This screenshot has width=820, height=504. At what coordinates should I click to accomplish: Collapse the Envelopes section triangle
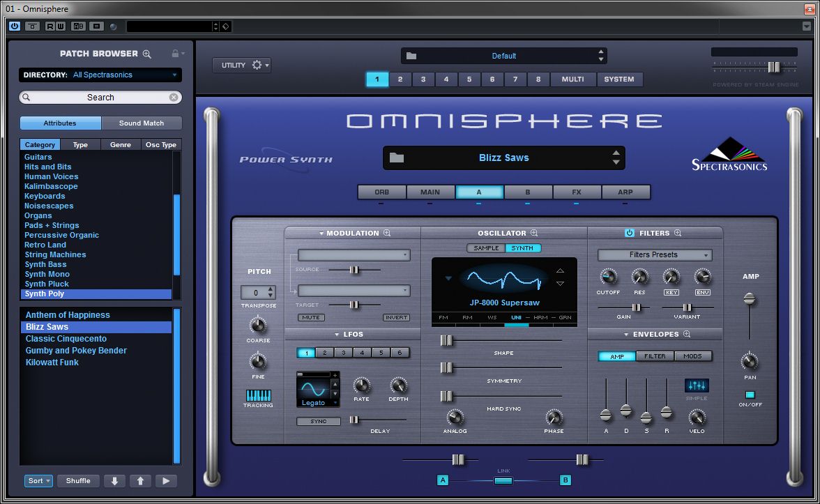click(x=626, y=335)
